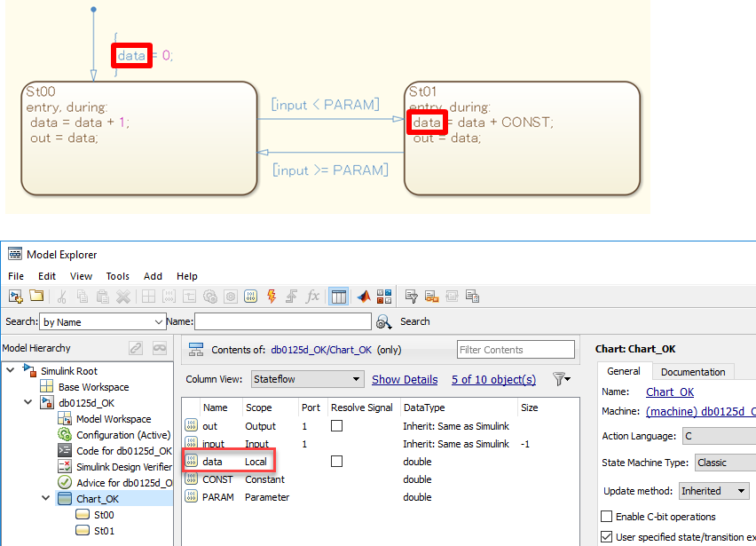
Task: Open the Column View Stateflow dropdown
Action: (x=307, y=379)
